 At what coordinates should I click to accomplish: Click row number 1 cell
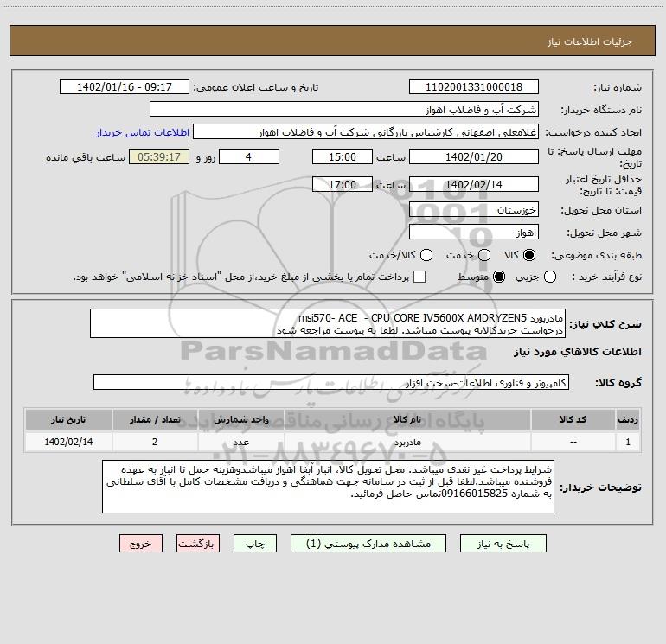point(628,442)
